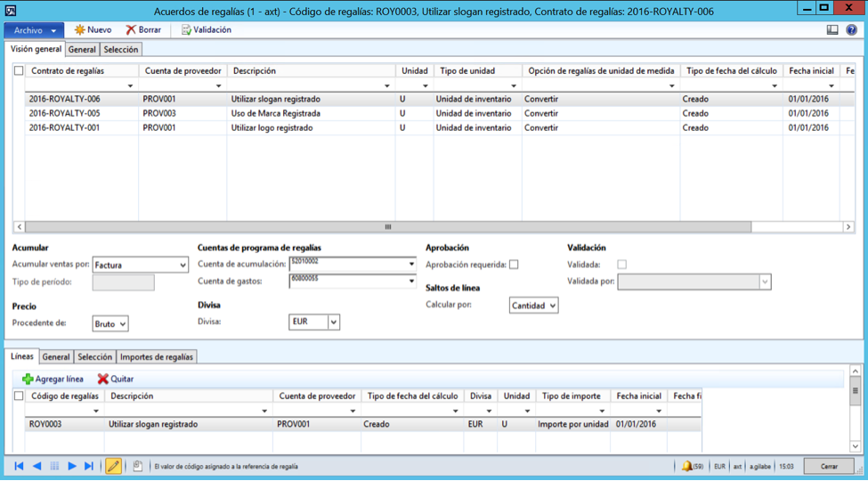Open Validada por dropdown
The height and width of the screenshot is (481, 868).
(765, 282)
